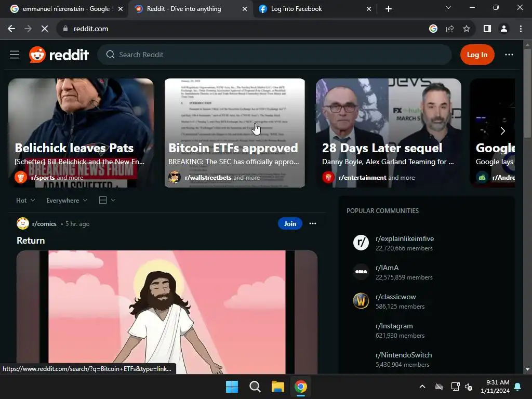
Task: Open r/Instagram from popular communities
Action: tap(394, 326)
